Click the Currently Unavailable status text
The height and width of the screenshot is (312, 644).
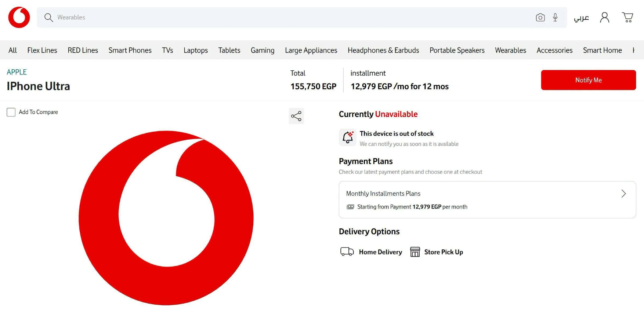click(x=378, y=114)
